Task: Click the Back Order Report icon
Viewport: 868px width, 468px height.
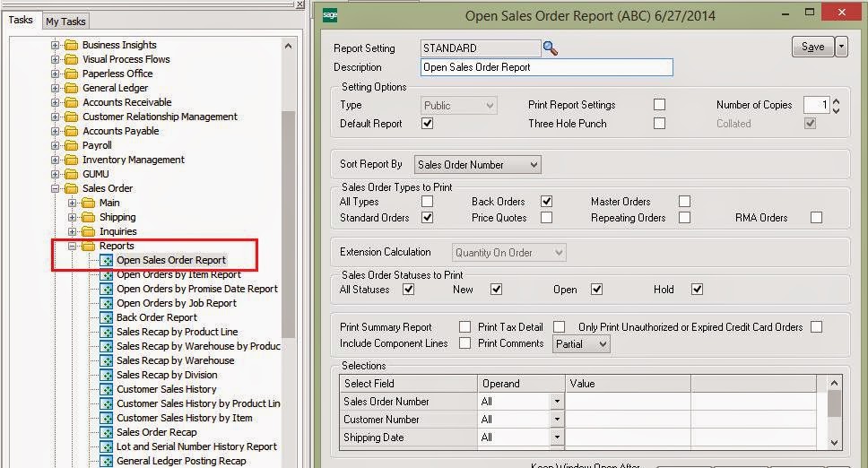Action: pyautogui.click(x=107, y=317)
